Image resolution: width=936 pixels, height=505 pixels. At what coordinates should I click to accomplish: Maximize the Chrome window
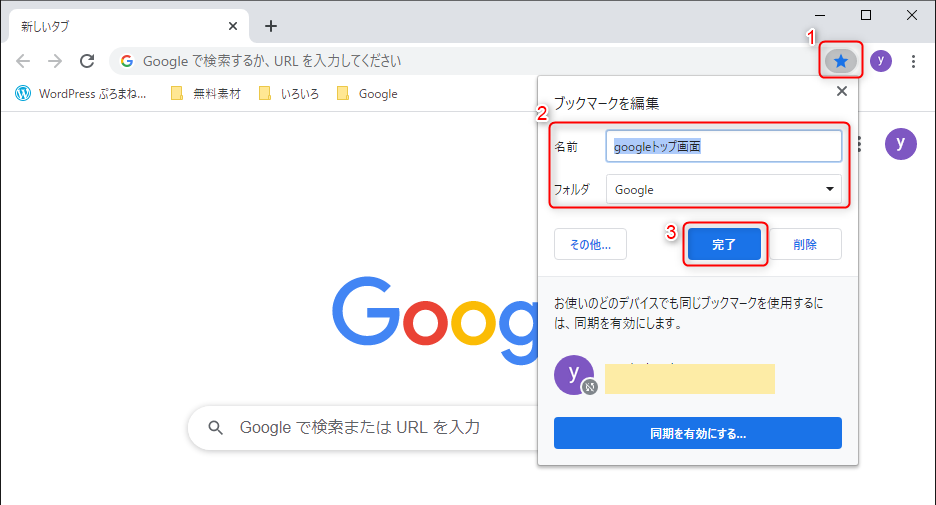tap(866, 16)
